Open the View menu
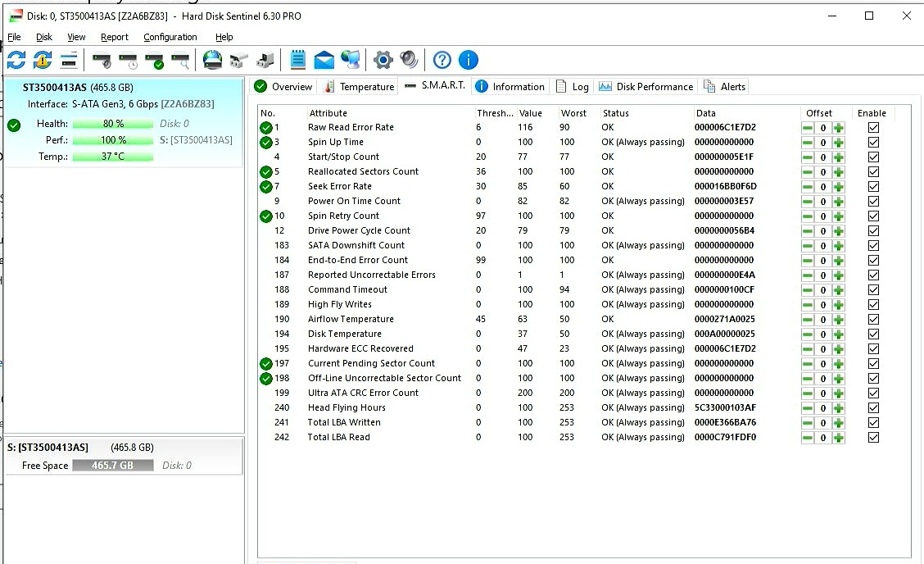Screen dimensions: 924x564 [76, 37]
